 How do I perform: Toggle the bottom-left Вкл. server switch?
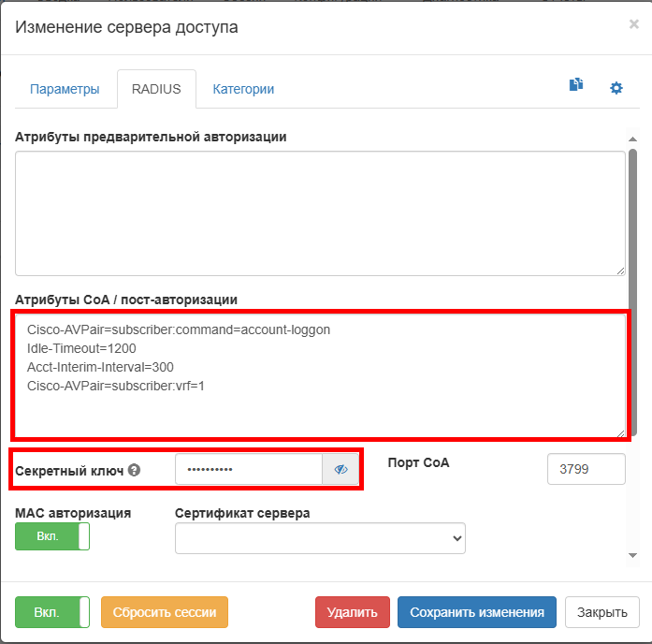pos(52,612)
